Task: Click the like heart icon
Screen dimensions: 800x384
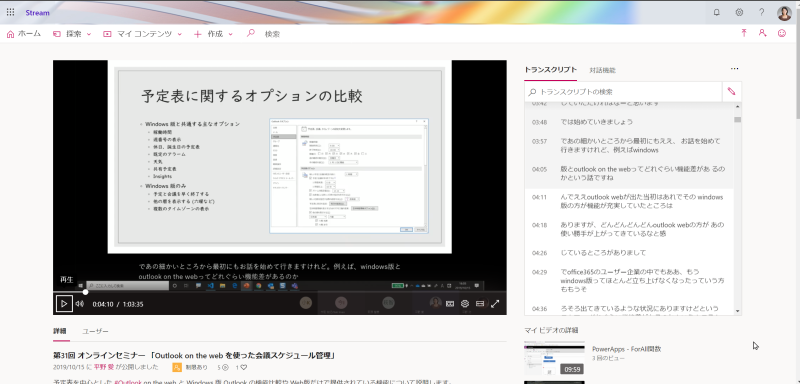Action: 244,367
